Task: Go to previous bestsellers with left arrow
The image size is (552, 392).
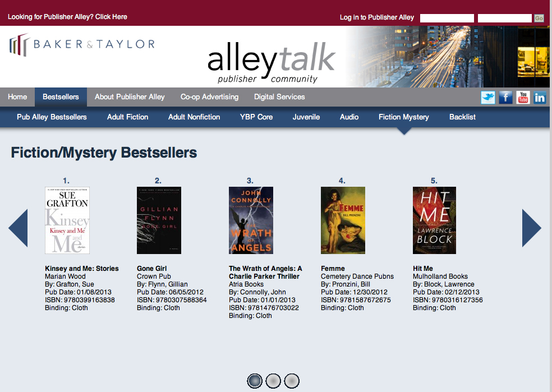Action: click(19, 228)
